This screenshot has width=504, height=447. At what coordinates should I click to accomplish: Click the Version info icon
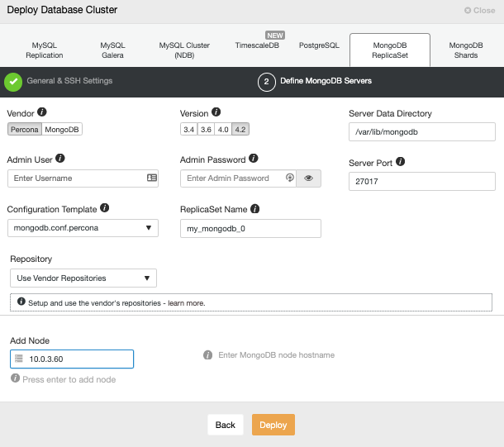click(216, 112)
